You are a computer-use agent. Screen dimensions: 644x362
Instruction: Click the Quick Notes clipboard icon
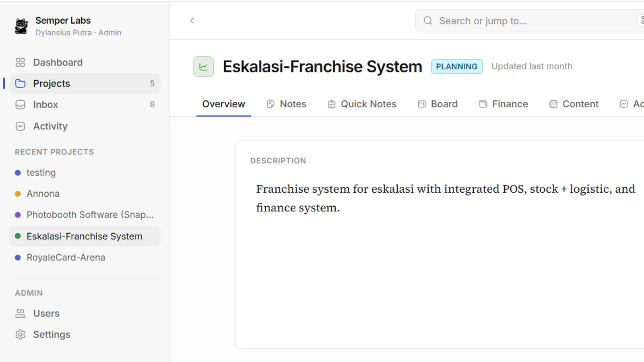pyautogui.click(x=332, y=104)
